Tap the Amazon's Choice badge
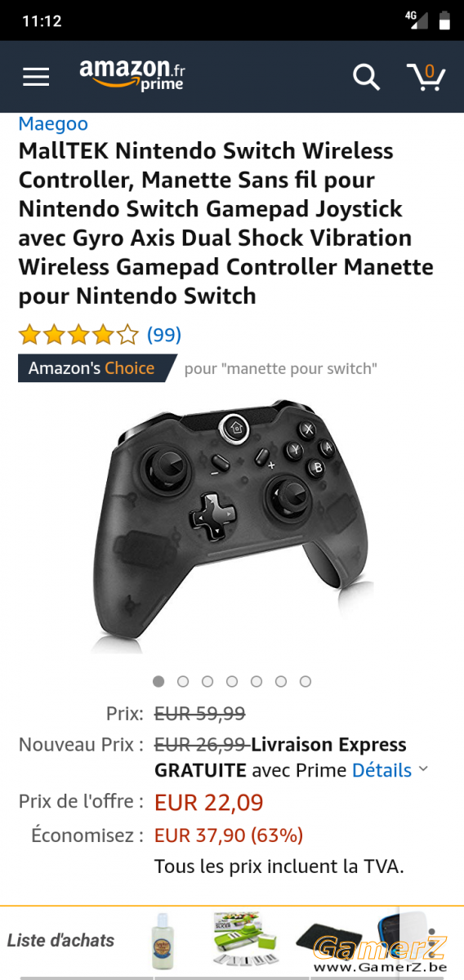Image resolution: width=464 pixels, height=980 pixels. coord(96,368)
